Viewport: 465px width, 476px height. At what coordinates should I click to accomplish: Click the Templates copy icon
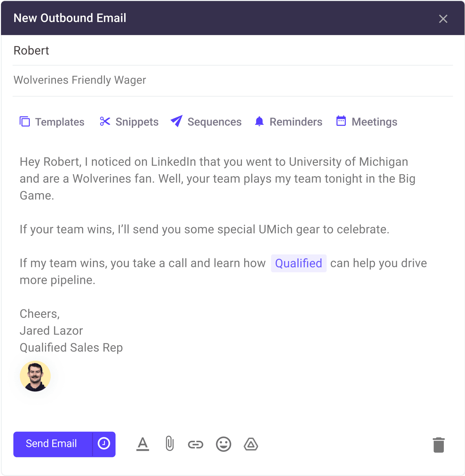click(x=25, y=122)
